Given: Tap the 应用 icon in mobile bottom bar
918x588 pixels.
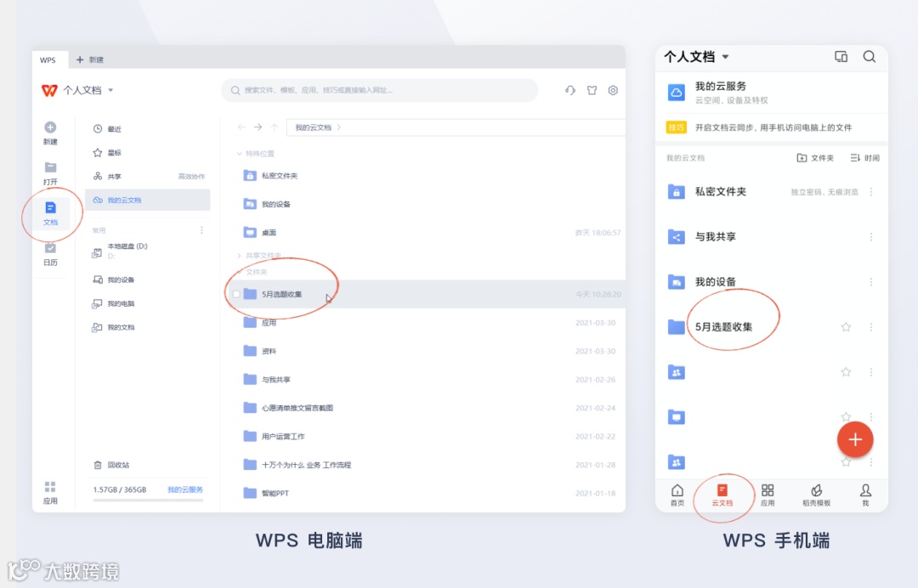Looking at the screenshot, I should 768,489.
